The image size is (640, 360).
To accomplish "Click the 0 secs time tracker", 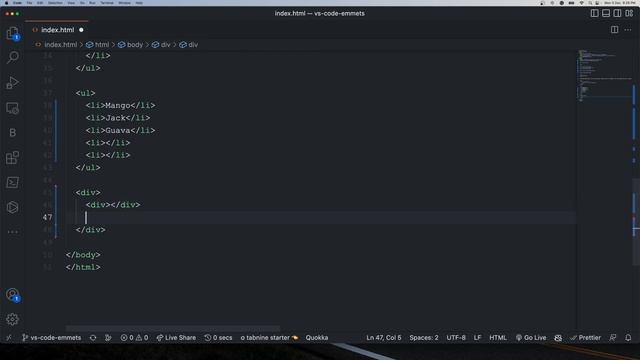I will [218, 338].
